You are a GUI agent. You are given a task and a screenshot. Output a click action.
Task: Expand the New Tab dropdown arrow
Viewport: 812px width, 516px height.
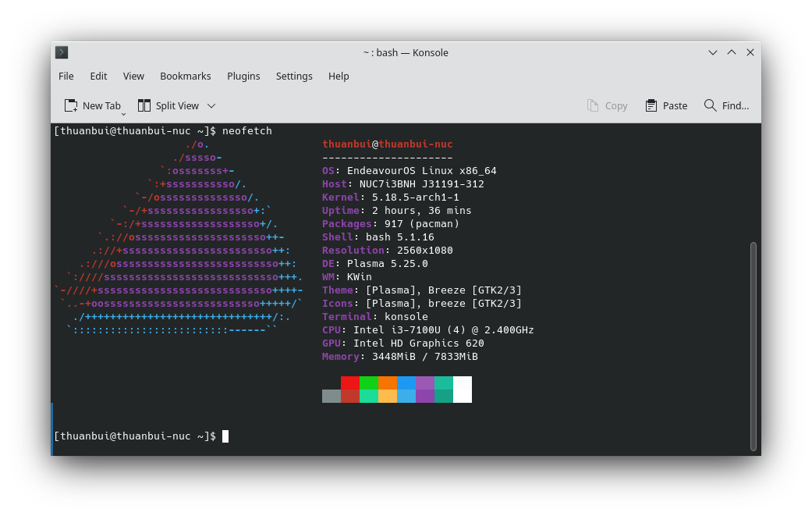(123, 114)
